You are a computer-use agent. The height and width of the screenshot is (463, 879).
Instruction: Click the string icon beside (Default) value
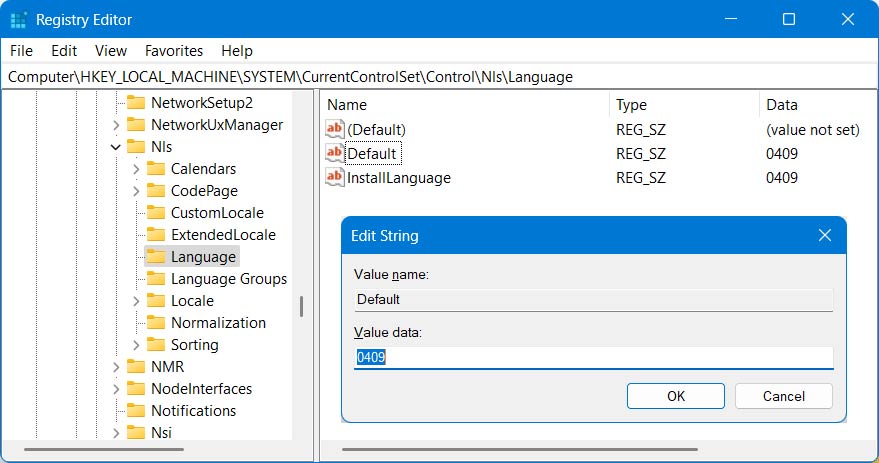point(335,129)
